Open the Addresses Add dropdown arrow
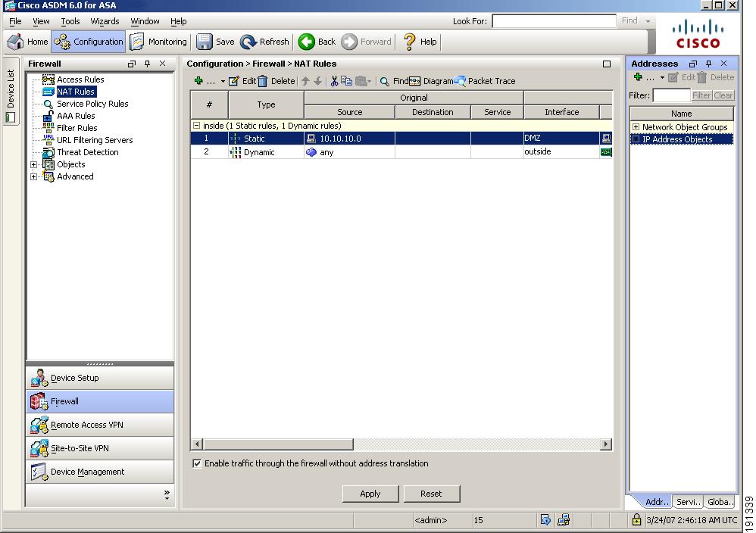This screenshot has width=756, height=533. 662,77
